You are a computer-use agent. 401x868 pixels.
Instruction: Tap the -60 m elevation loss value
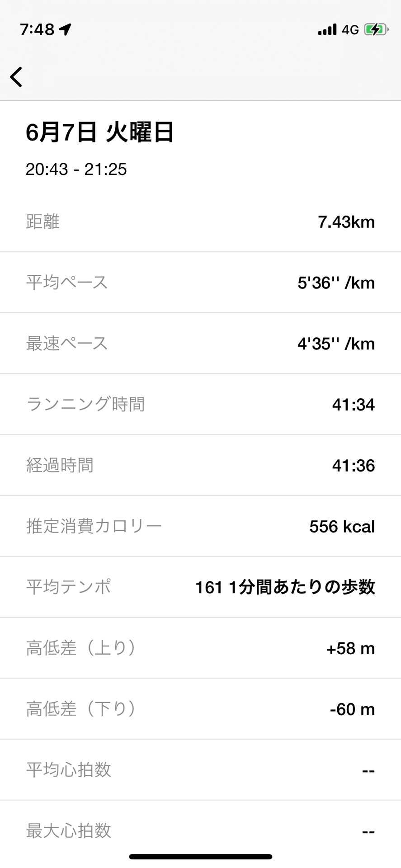pyautogui.click(x=352, y=709)
